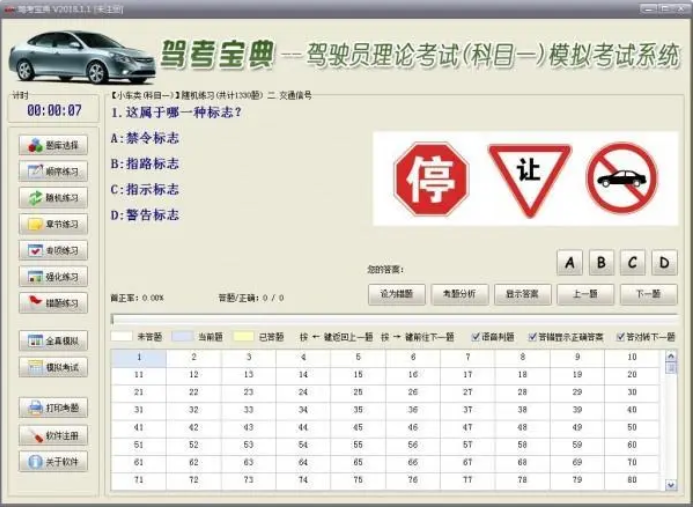Open 错题练习 with the red flag icon
The height and width of the screenshot is (509, 694).
coord(53,303)
